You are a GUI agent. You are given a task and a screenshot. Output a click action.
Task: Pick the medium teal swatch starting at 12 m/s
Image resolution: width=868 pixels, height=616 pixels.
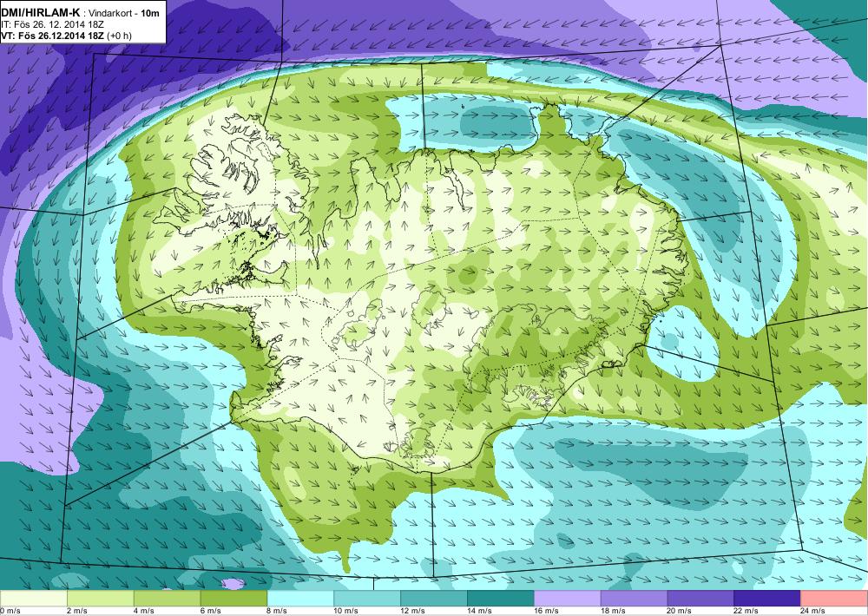(x=434, y=599)
